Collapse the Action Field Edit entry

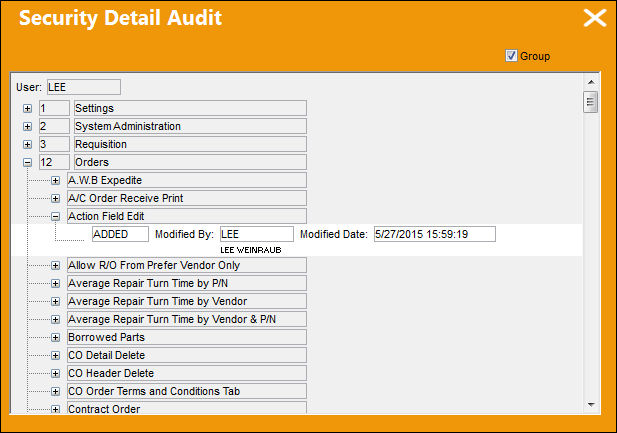click(55, 216)
